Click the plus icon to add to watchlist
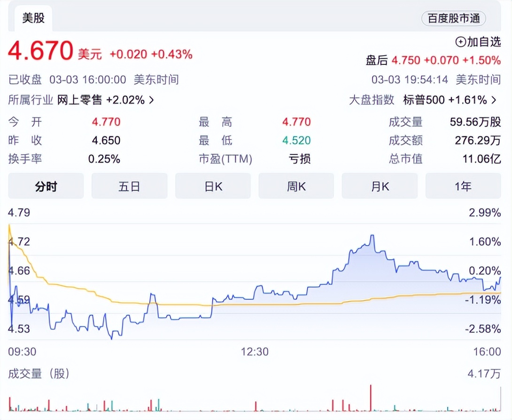Screen dimensions: 512x420 461,42
